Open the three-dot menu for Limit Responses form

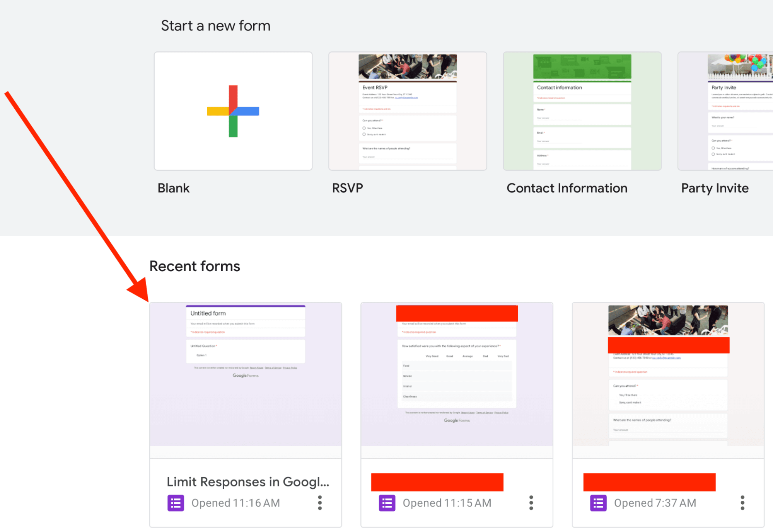point(320,503)
